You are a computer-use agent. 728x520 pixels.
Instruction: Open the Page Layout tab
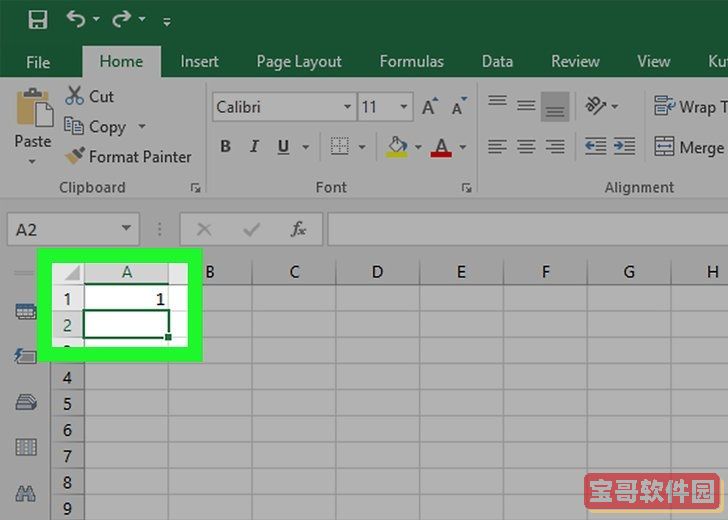click(299, 62)
